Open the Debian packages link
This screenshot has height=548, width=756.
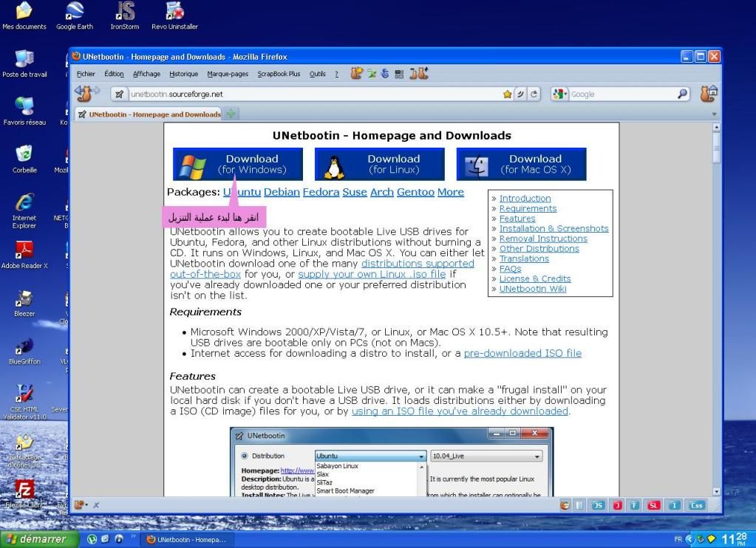click(x=282, y=192)
